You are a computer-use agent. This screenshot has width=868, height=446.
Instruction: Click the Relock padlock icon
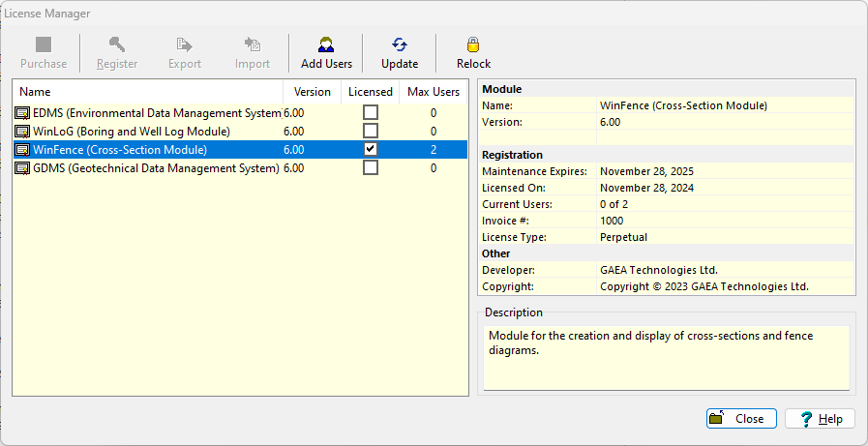473,45
